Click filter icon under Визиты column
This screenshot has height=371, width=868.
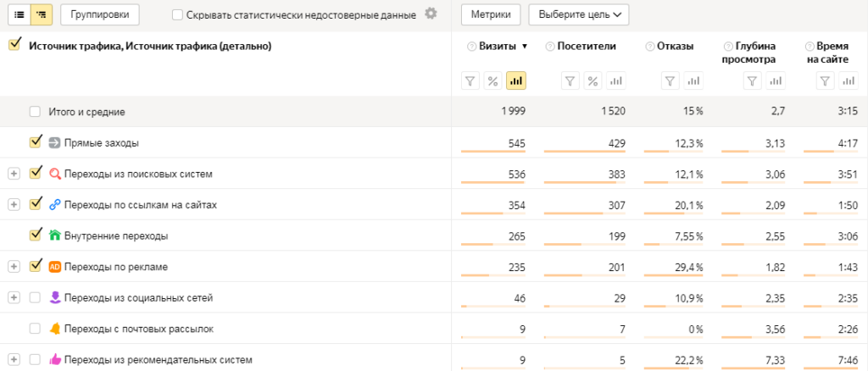click(470, 80)
